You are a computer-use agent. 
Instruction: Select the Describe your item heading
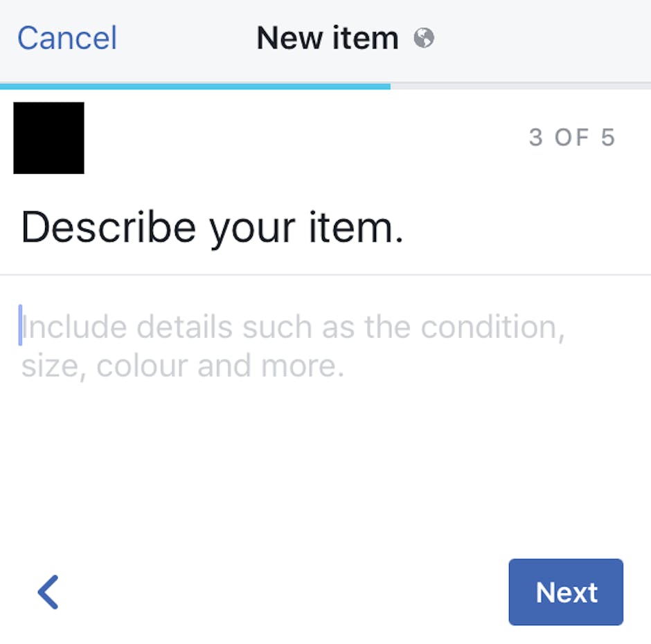(x=212, y=228)
